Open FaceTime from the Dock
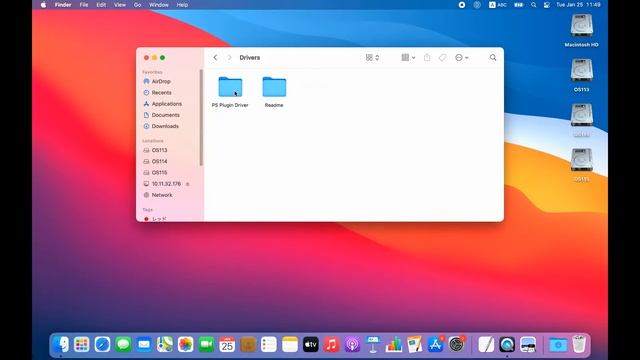Screen dimensions: 640x360 (x=207, y=344)
